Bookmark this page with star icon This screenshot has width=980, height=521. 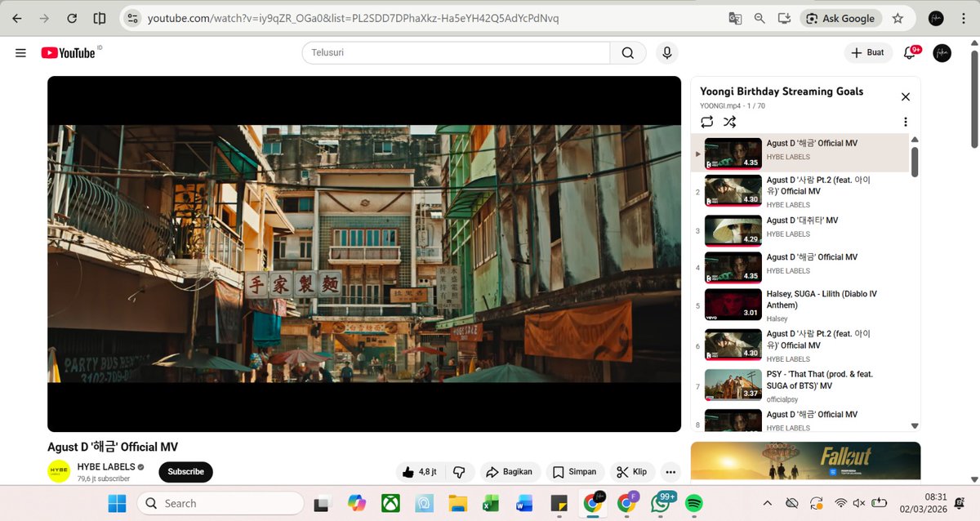[898, 18]
